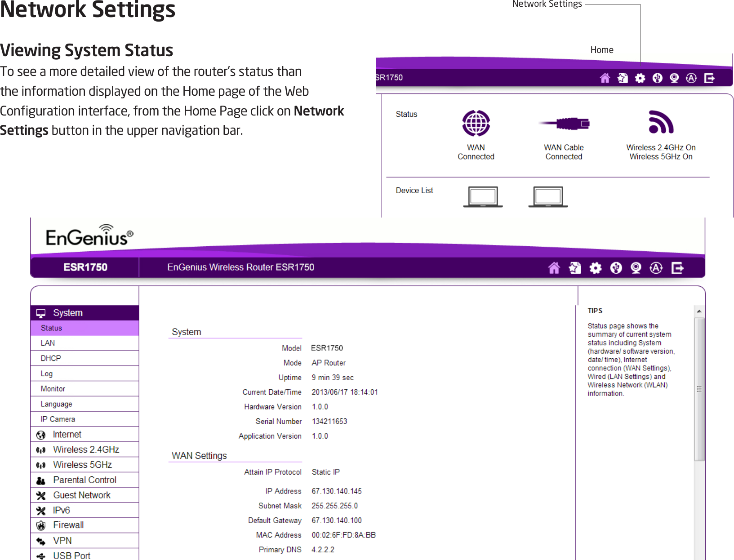Click the MAC Address value 00:02:6F:FD:8A:BB
Viewport: 734px width, 560px height.
[344, 535]
